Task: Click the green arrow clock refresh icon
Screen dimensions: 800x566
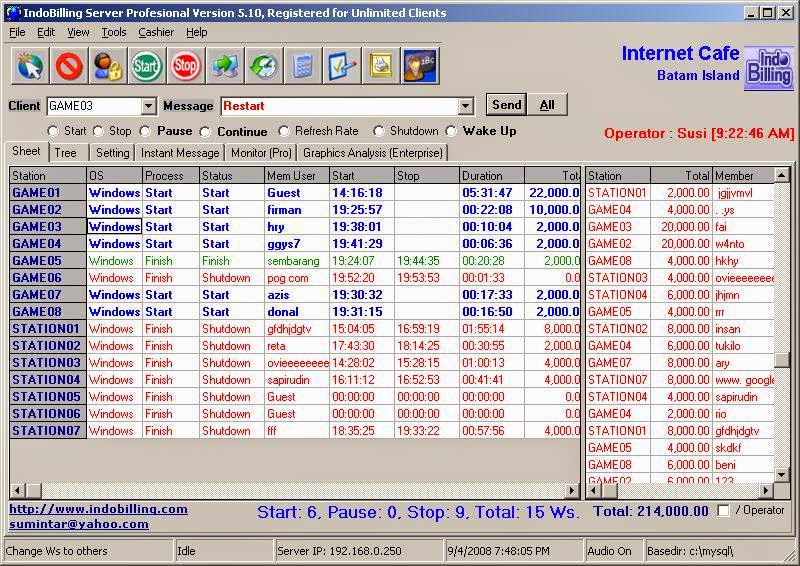Action: (264, 66)
